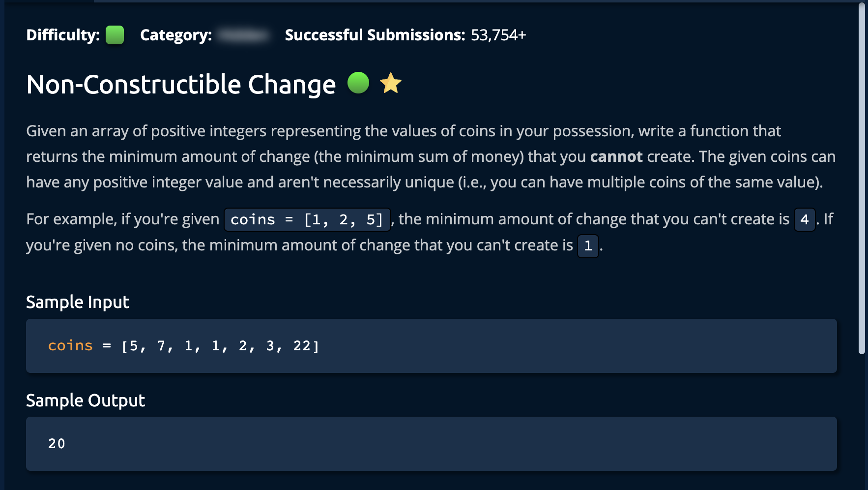Click the orange coins variable in Sample Input
The image size is (868, 490).
click(x=70, y=346)
